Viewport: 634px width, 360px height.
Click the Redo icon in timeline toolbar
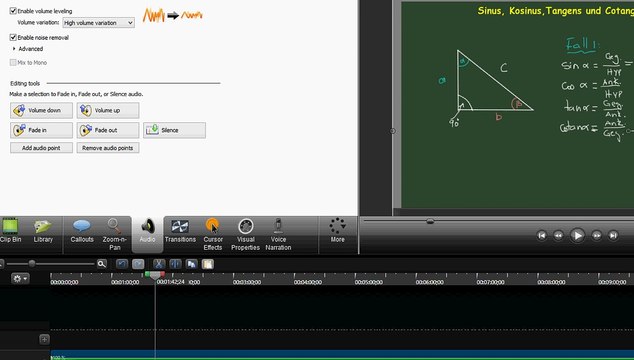tap(138, 264)
